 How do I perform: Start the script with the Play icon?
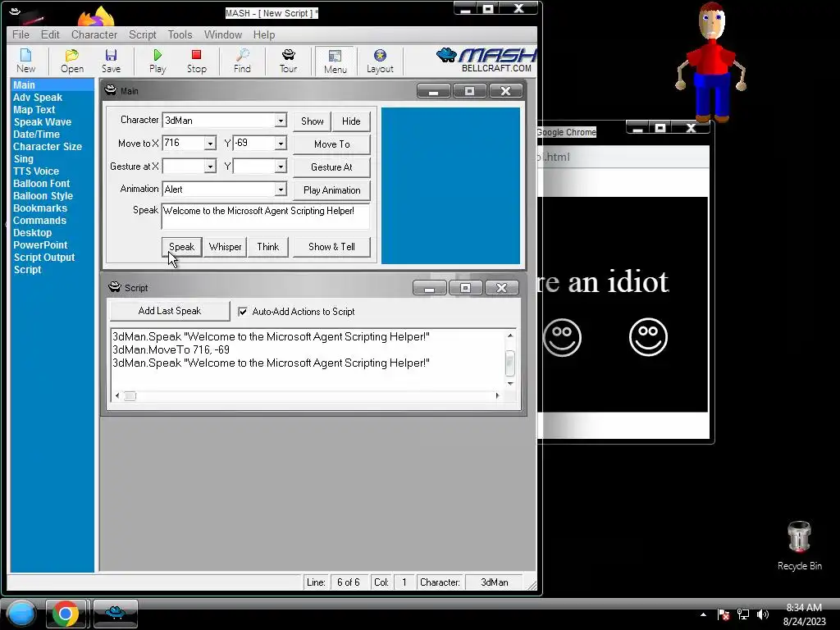click(x=157, y=61)
